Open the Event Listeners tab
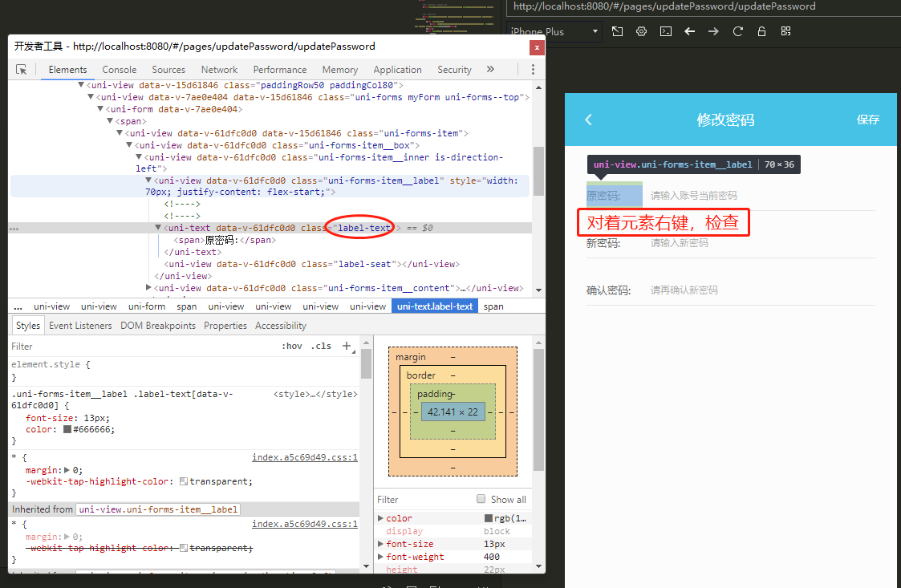This screenshot has width=901, height=588. point(80,326)
